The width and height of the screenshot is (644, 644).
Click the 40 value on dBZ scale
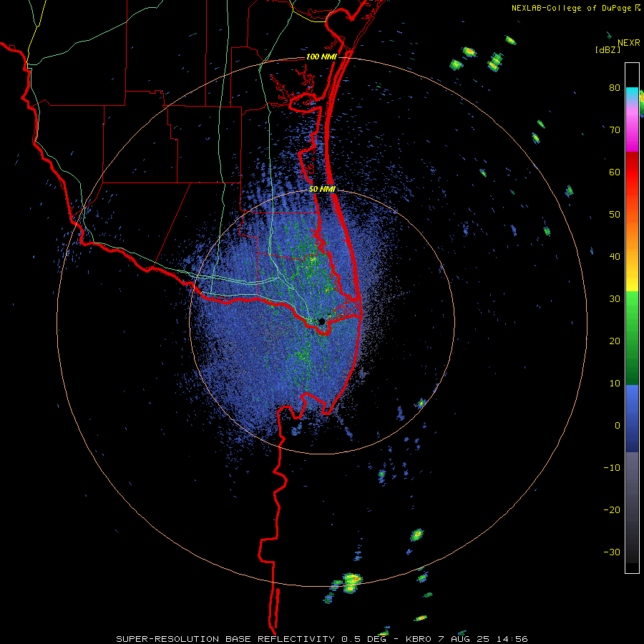pyautogui.click(x=615, y=257)
